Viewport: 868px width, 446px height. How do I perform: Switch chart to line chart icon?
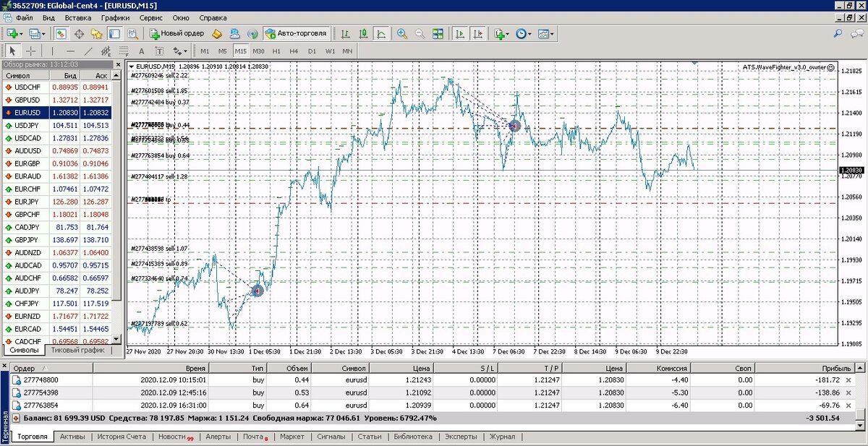[381, 33]
